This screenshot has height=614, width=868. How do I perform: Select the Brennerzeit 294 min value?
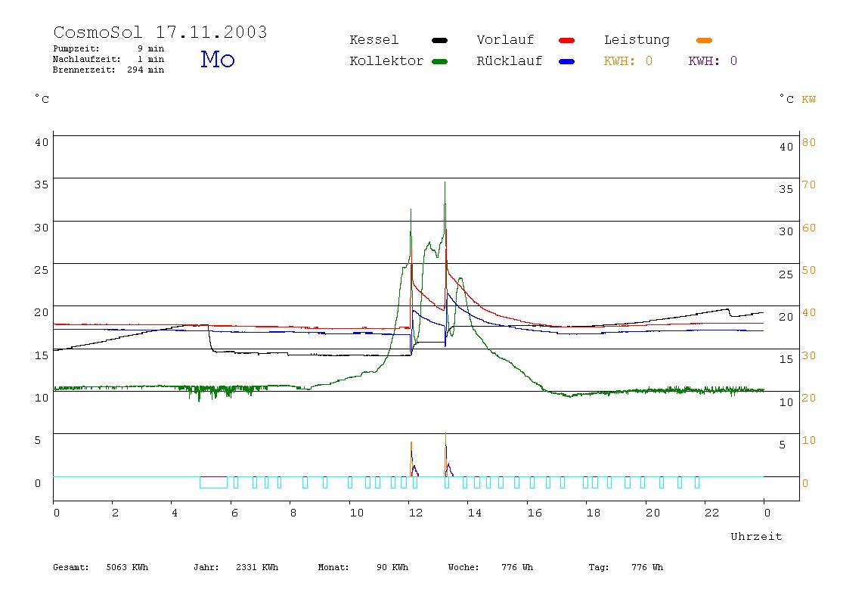(146, 70)
